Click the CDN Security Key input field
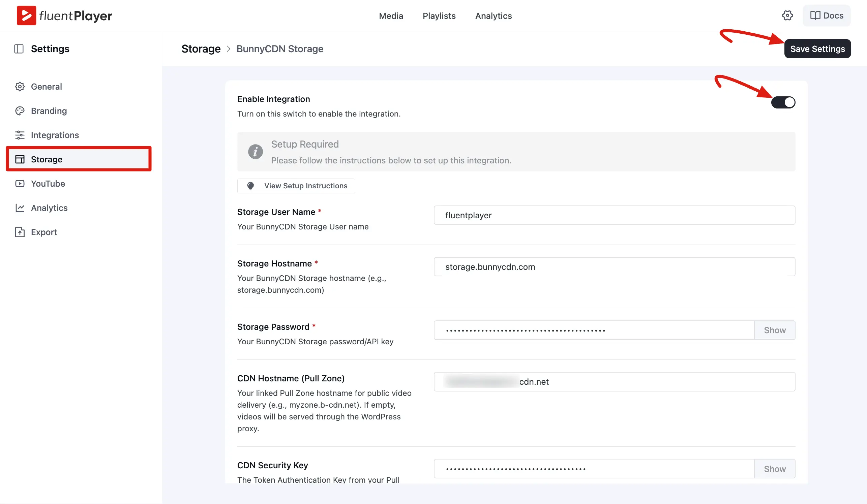 [x=594, y=469]
